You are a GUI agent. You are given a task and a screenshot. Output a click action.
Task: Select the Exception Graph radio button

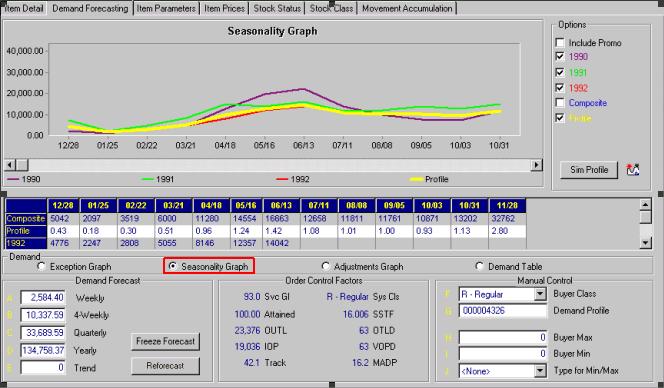41,266
